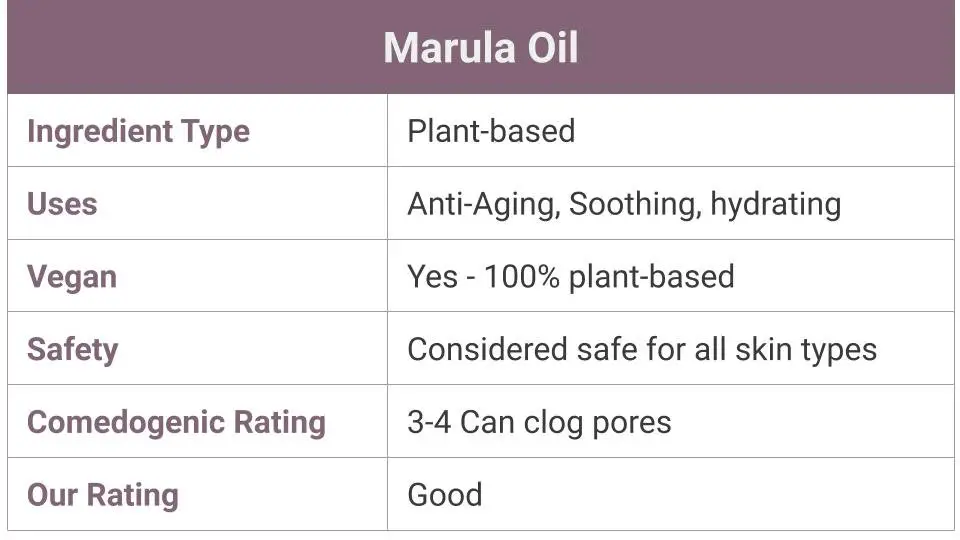Image resolution: width=960 pixels, height=540 pixels.
Task: Click the Anti-Aging, Soothing, hydrating text
Action: 624,204
